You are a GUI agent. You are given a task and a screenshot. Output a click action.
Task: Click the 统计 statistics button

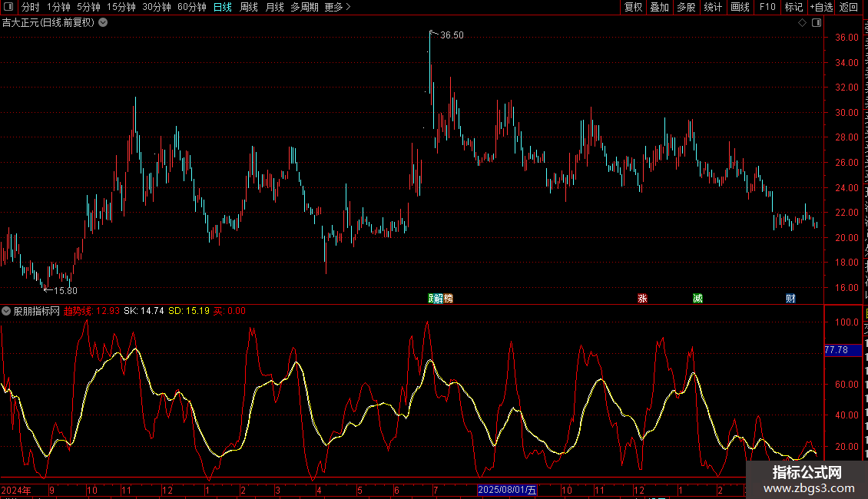point(713,7)
